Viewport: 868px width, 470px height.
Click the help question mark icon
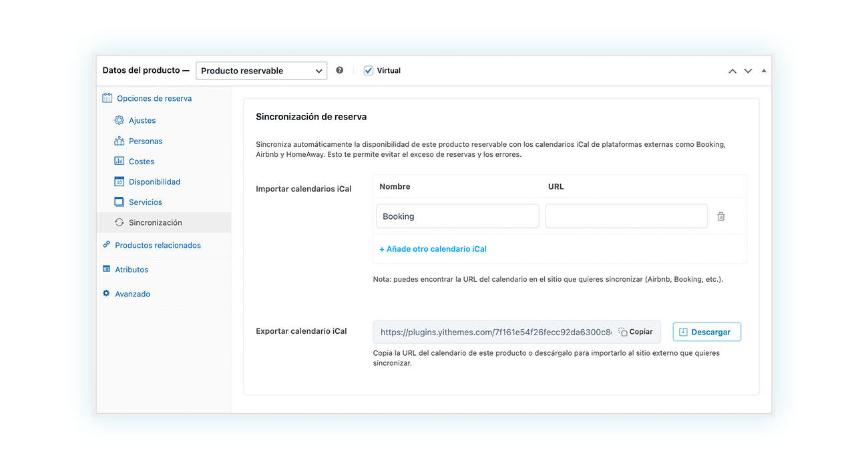[340, 69]
